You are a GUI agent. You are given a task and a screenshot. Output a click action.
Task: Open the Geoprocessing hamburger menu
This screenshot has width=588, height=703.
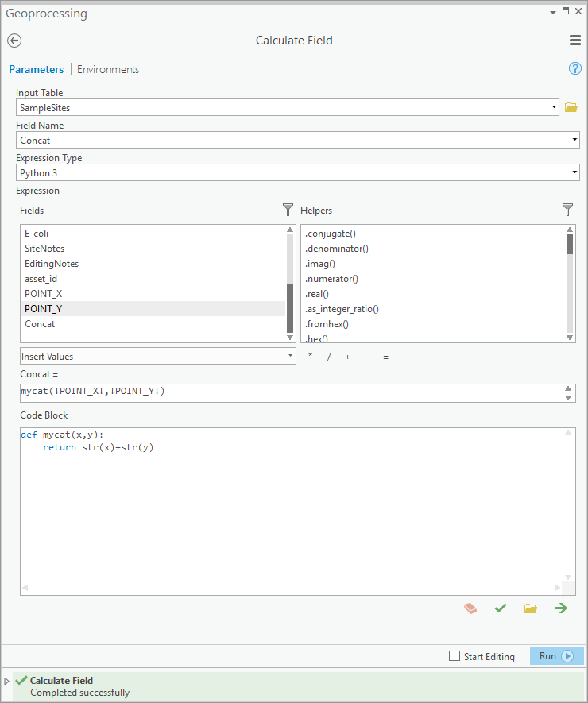(x=575, y=41)
